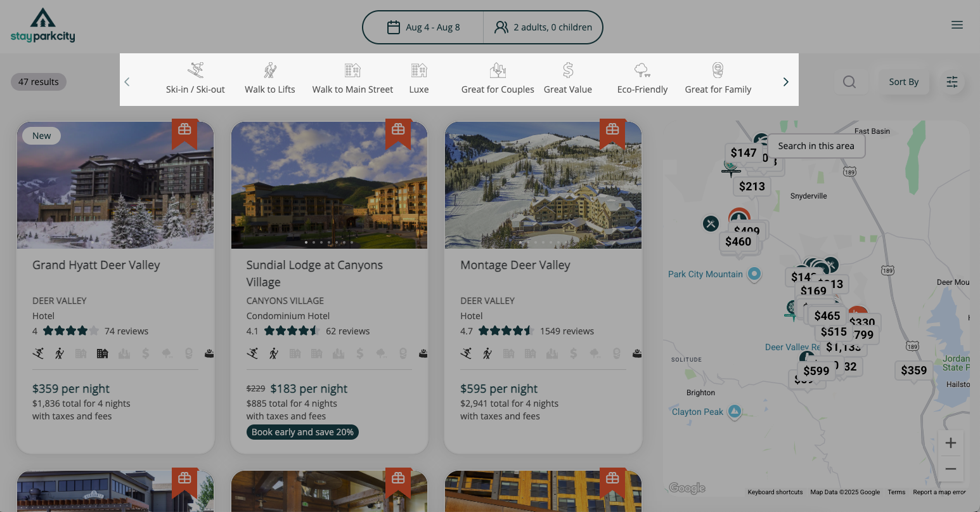980x512 pixels.
Task: Click the restaurant fork-knife map pin
Action: [x=711, y=223]
